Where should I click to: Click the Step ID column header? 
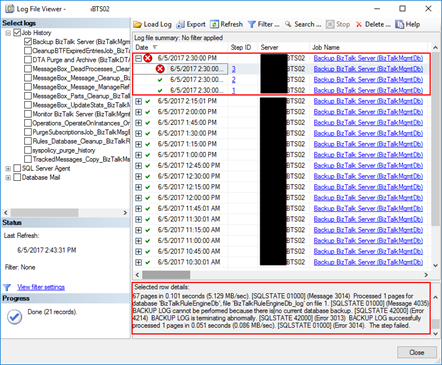[x=243, y=47]
